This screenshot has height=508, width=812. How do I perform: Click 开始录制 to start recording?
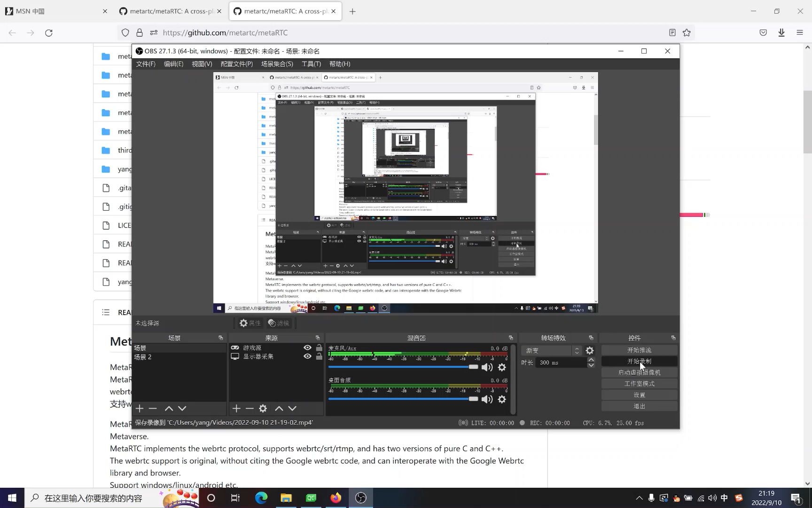pyautogui.click(x=639, y=361)
